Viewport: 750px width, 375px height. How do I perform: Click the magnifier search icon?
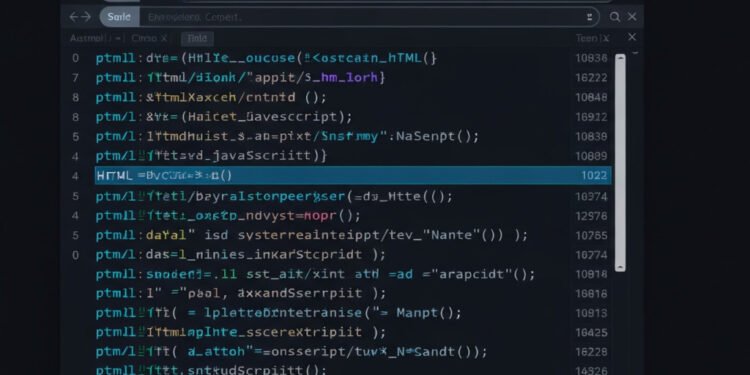point(615,17)
